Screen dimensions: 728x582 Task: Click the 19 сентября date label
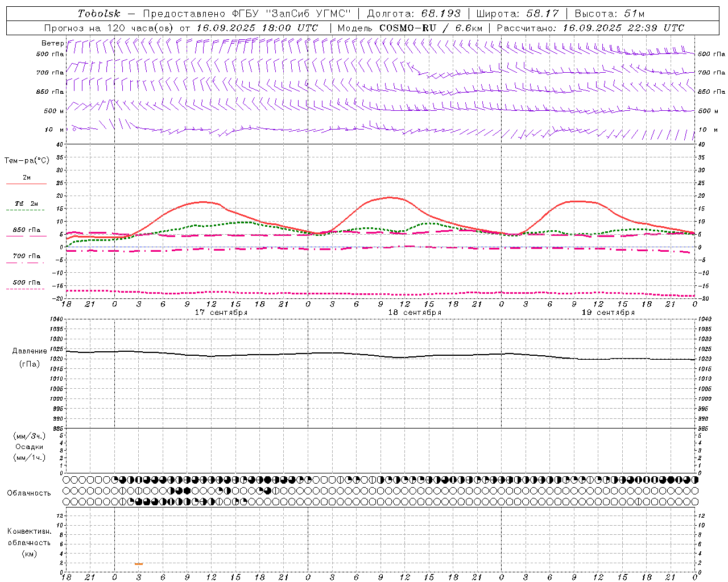(x=608, y=313)
